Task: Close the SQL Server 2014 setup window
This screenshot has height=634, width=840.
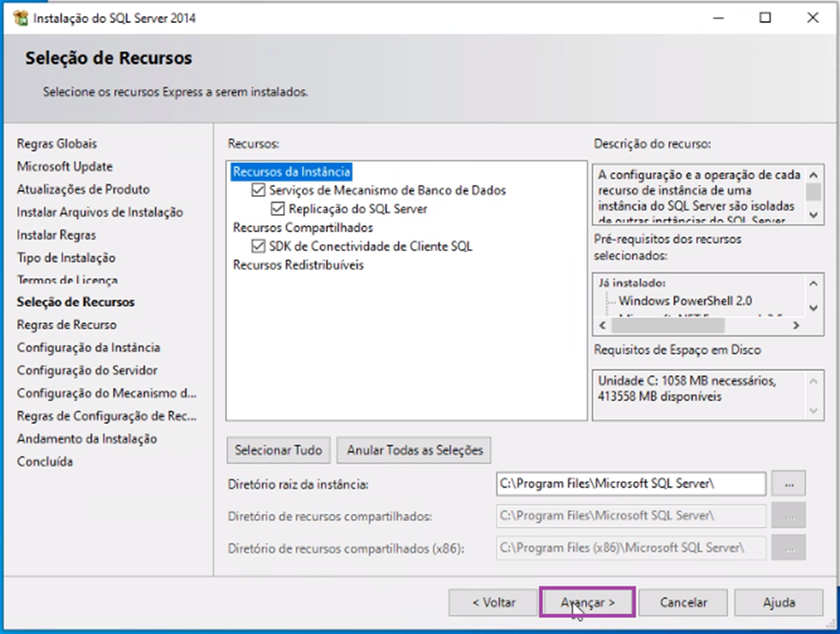Action: point(812,18)
